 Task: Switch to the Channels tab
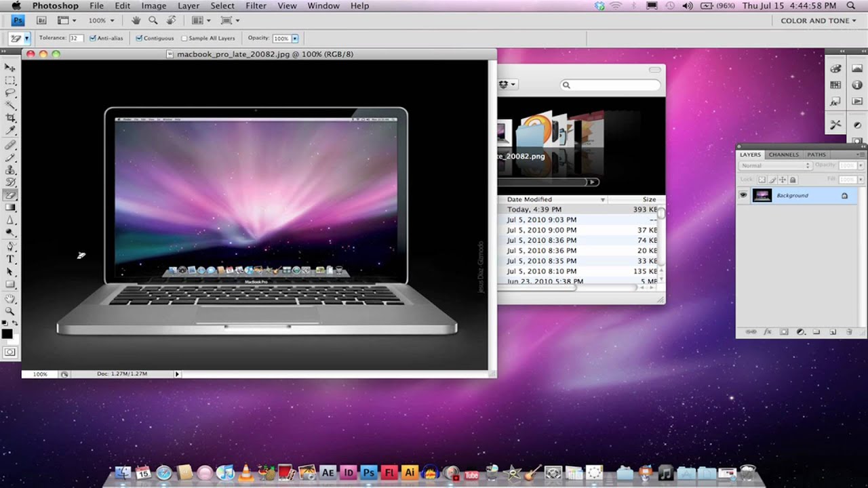click(783, 155)
